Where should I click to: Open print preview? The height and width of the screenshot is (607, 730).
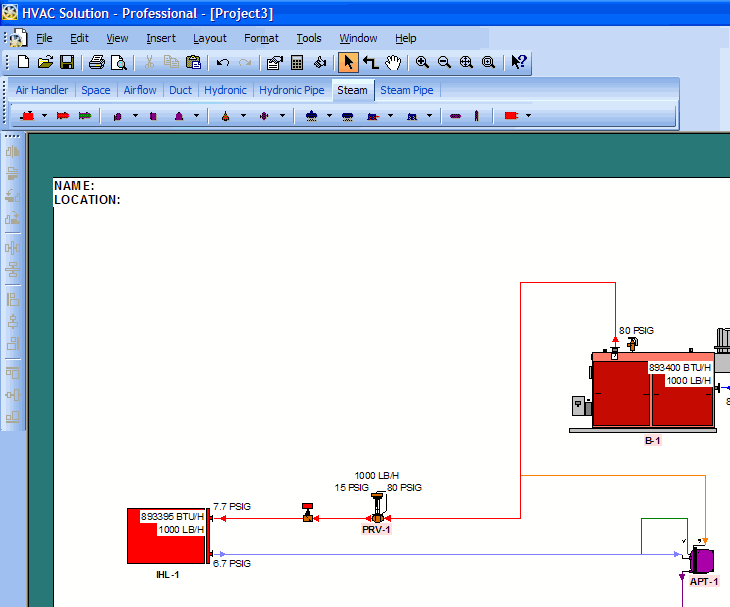click(x=119, y=62)
